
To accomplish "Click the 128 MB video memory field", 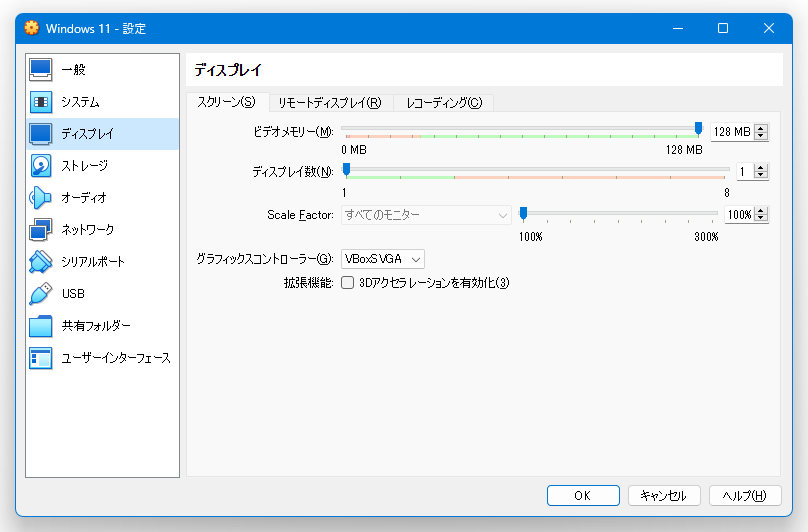I will [x=732, y=132].
